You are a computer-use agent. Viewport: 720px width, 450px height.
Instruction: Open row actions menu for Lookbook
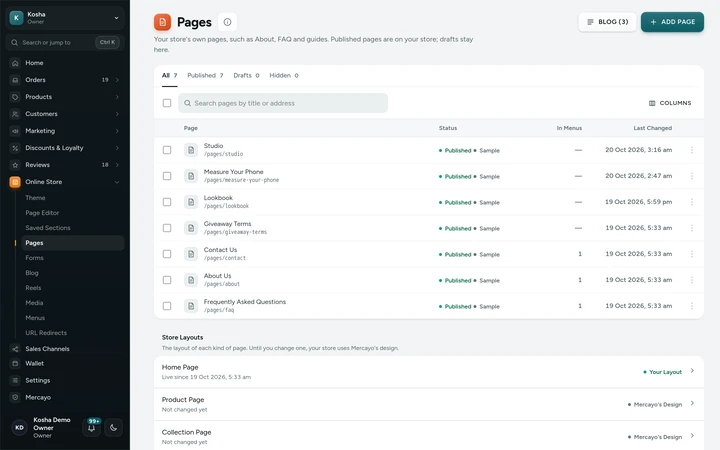point(692,202)
